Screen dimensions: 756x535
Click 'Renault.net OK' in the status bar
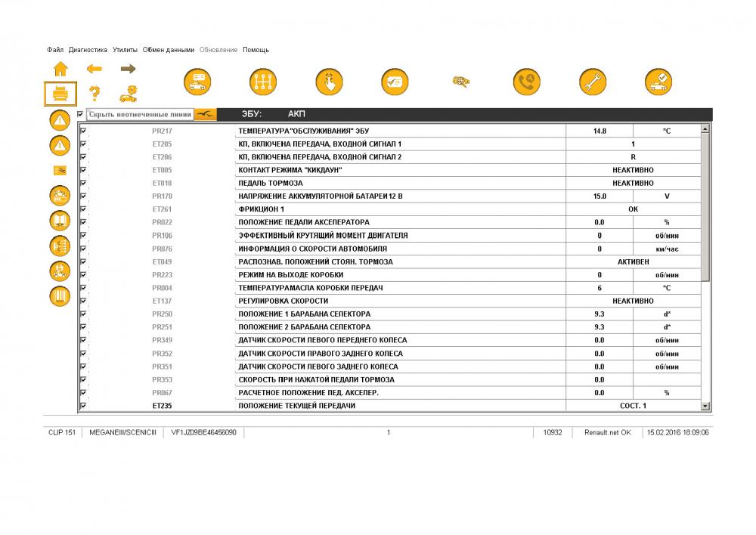pos(608,432)
